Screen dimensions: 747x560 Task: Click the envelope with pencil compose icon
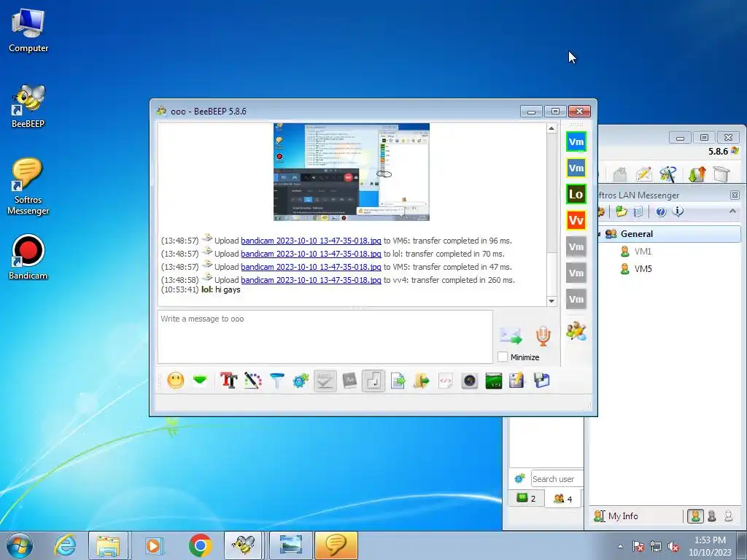pos(643,174)
